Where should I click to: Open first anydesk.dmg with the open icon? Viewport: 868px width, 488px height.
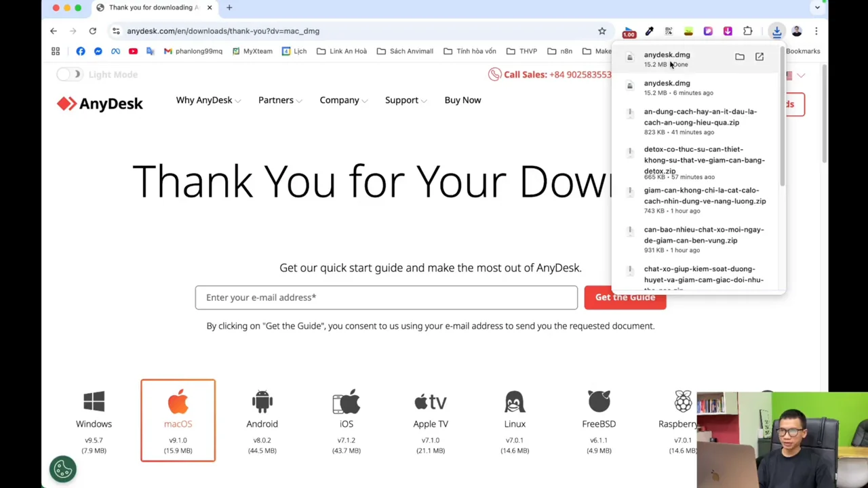coord(759,57)
